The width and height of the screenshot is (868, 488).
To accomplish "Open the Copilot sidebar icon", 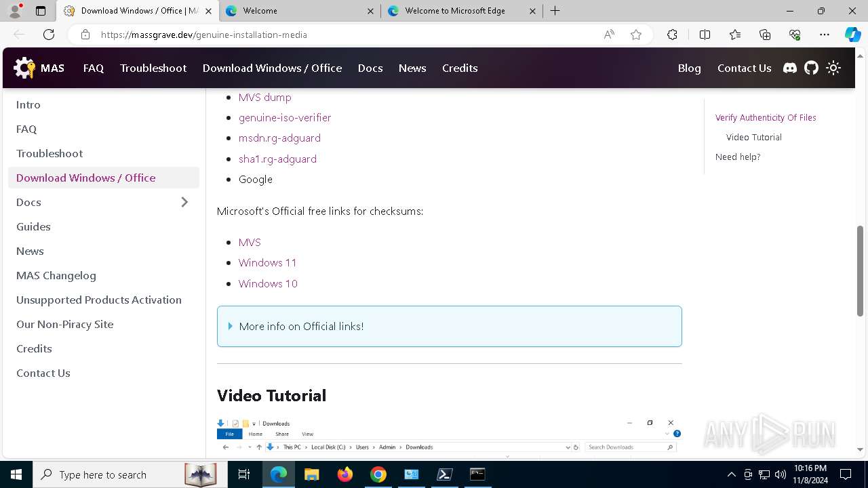I will click(852, 35).
